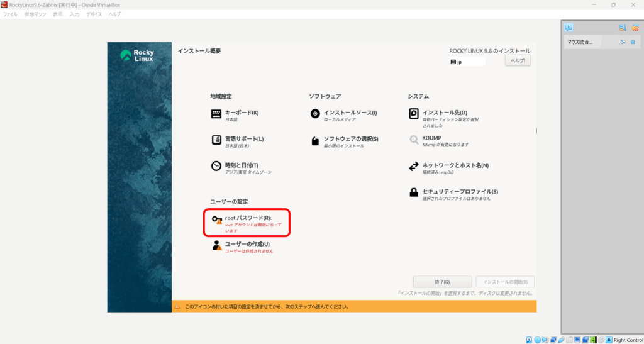Click the disable-message icon beside マウス統合
644x344 pixels.
623,42
